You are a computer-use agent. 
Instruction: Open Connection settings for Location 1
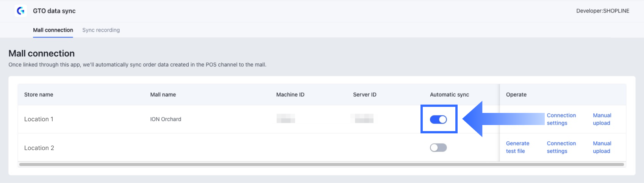pos(561,119)
